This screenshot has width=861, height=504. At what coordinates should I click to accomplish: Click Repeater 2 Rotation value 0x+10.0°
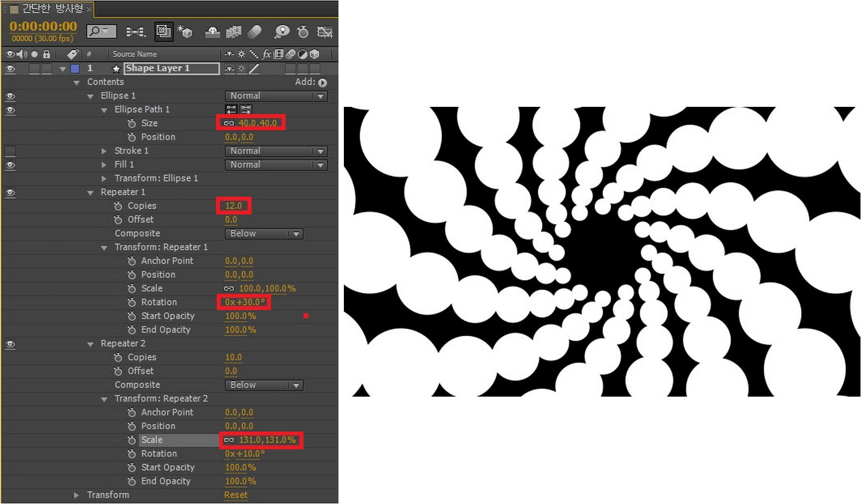[245, 454]
